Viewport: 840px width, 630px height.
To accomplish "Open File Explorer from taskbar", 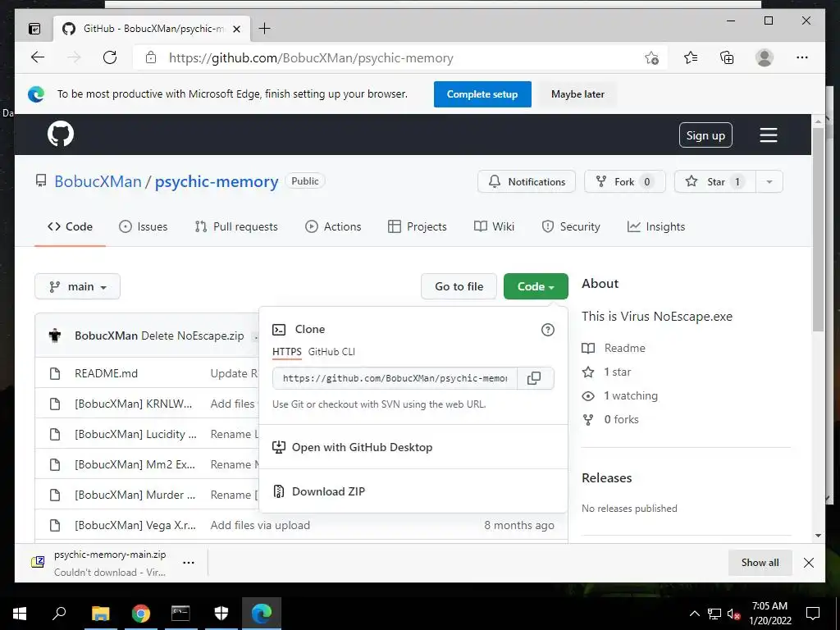I will [x=100, y=613].
